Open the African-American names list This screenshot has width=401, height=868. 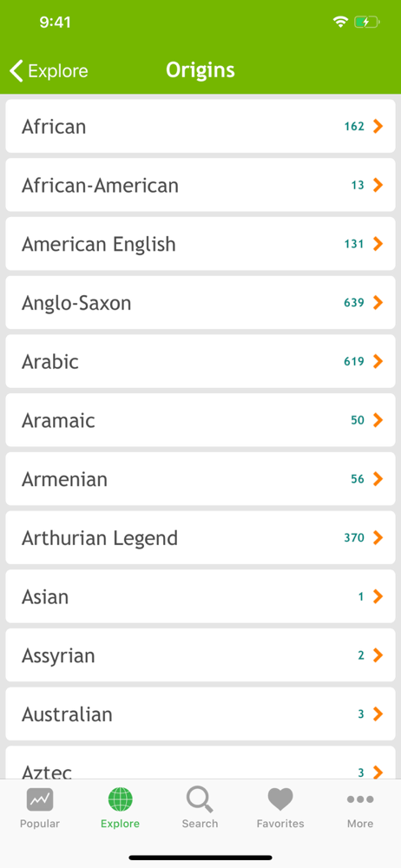(x=200, y=185)
